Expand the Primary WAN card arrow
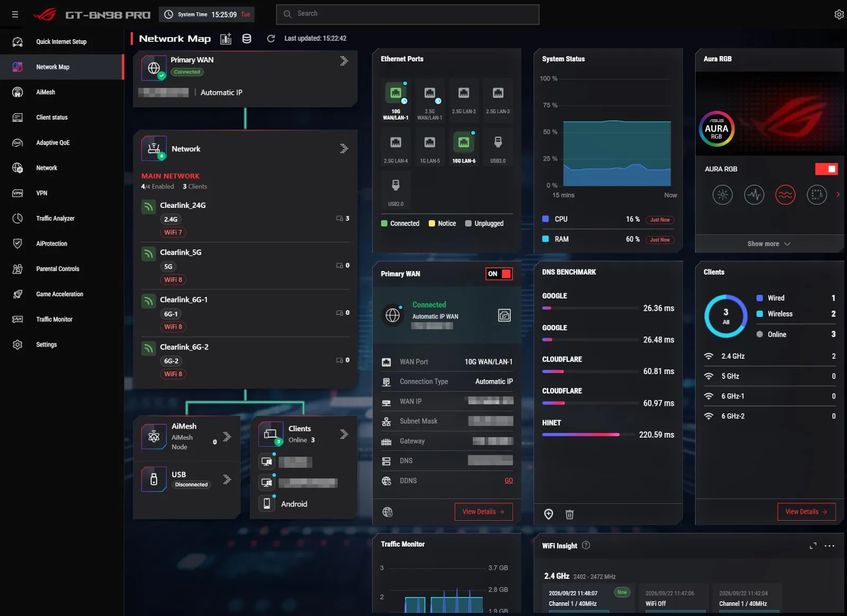 (x=344, y=61)
